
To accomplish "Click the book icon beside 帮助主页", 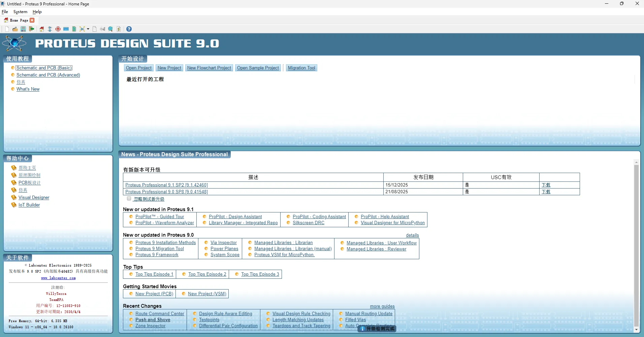I will point(14,168).
